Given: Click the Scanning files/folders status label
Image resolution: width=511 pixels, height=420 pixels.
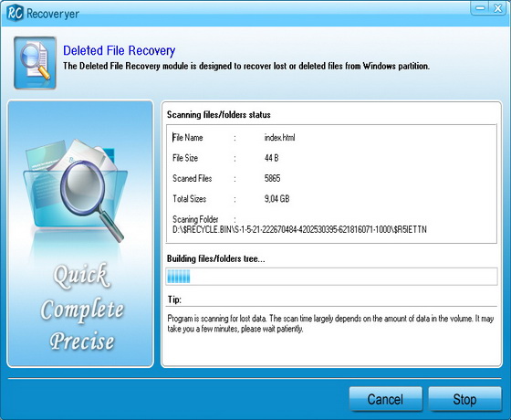Looking at the screenshot, I should tap(219, 115).
